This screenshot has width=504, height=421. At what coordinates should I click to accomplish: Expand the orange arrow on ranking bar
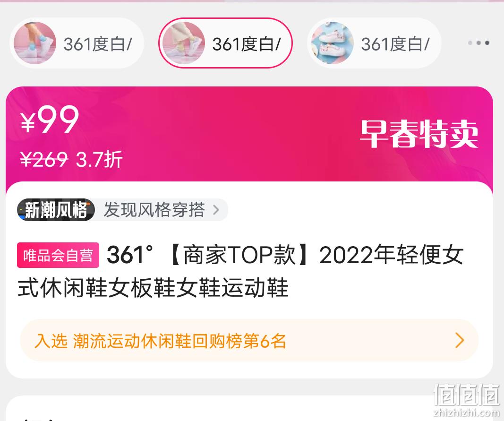pyautogui.click(x=460, y=340)
